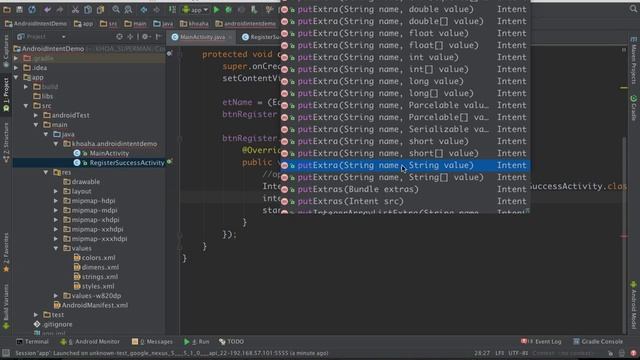Open the Favorites side tab
Viewport: 640px width, 360px height.
click(6, 252)
